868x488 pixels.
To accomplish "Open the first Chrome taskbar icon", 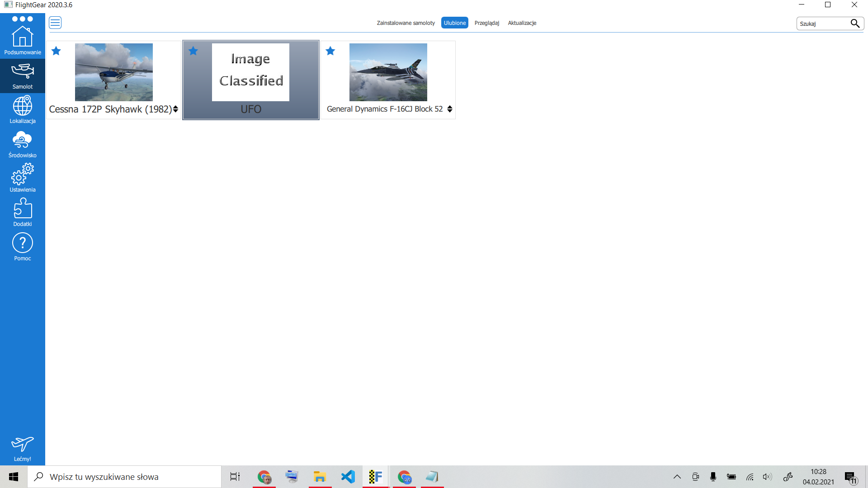I will 264,477.
